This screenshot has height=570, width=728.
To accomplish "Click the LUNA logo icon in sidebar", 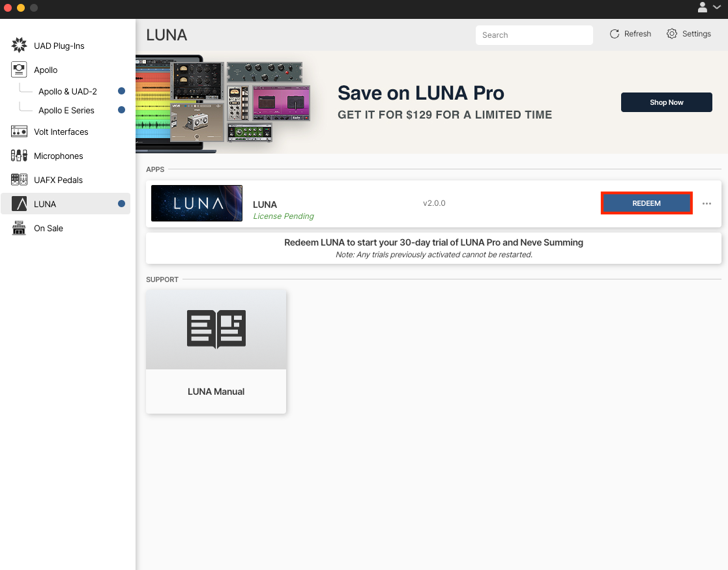I will click(x=19, y=204).
